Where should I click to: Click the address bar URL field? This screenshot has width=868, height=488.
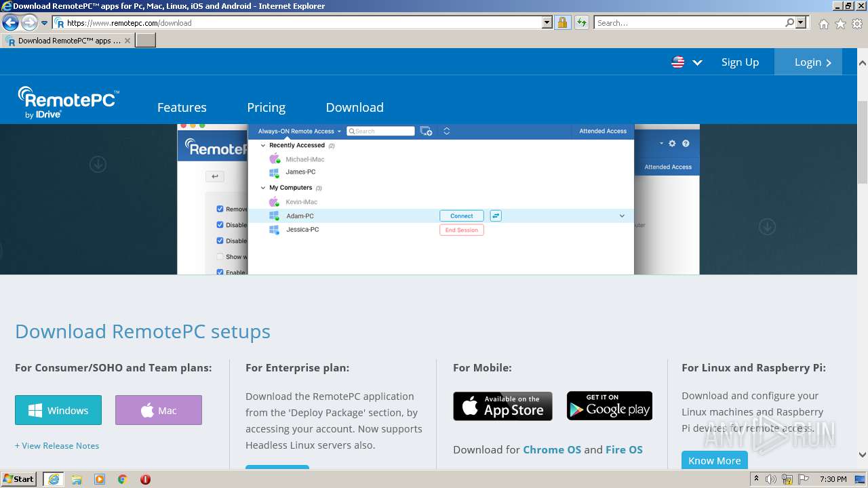click(x=297, y=23)
